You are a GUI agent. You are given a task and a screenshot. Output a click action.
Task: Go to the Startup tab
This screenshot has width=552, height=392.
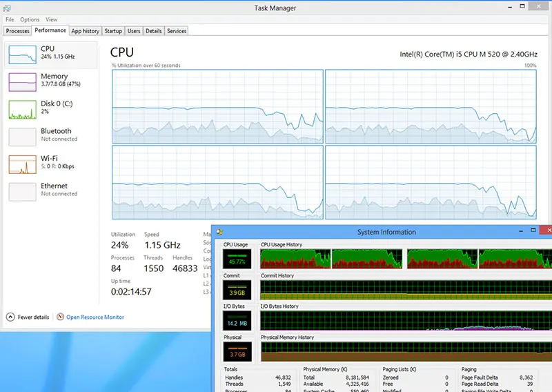(113, 31)
